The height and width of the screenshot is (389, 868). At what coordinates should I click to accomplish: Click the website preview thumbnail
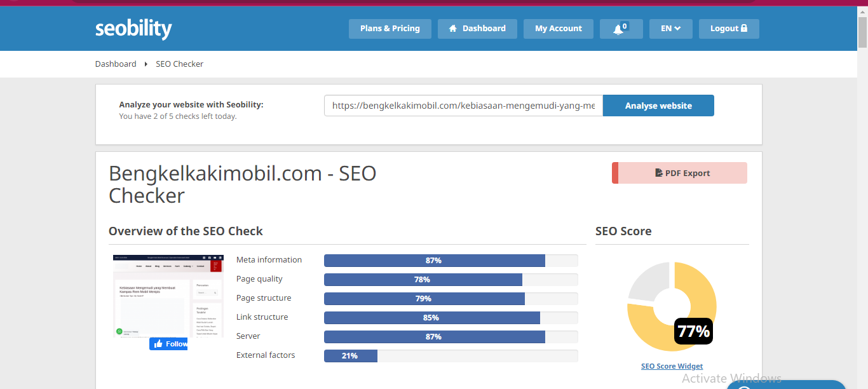pos(168,296)
